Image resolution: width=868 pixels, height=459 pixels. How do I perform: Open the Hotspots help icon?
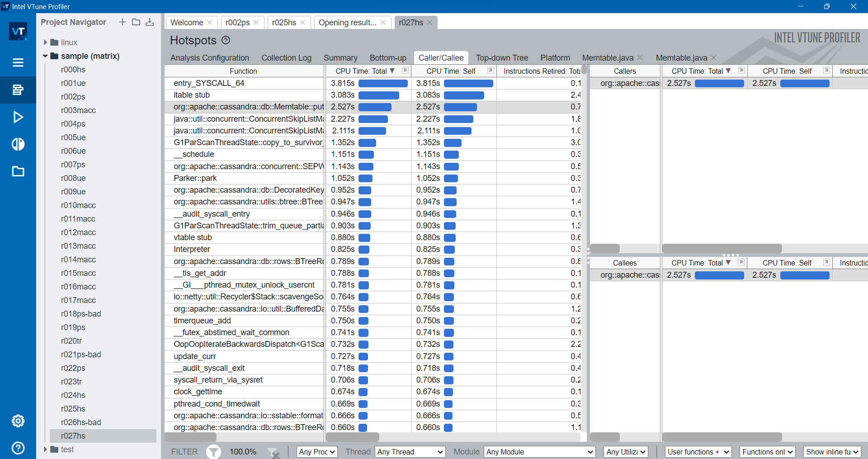[x=226, y=40]
